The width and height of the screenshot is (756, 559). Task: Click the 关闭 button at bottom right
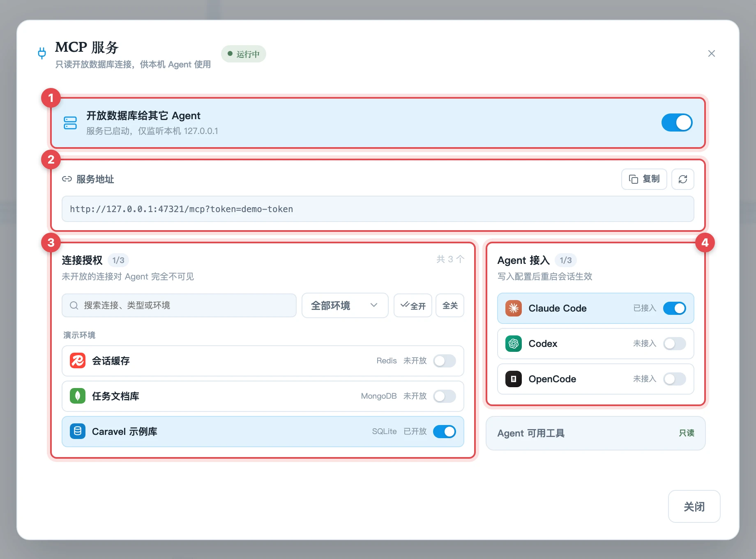694,506
